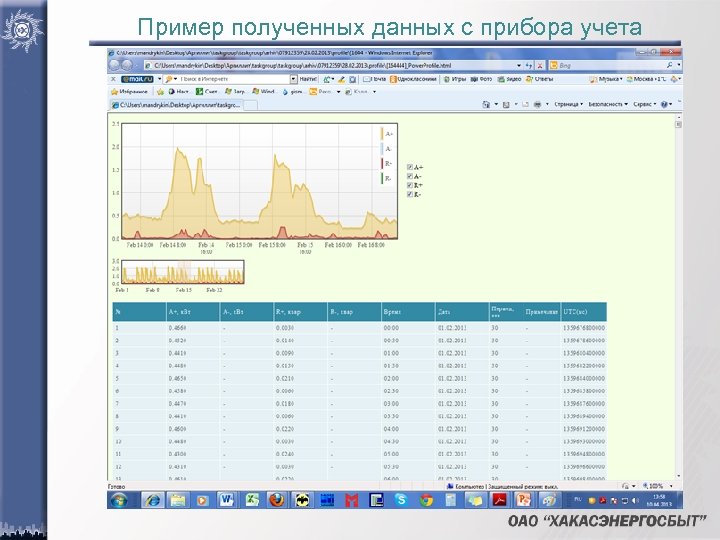The height and width of the screenshot is (540, 720).
Task: Open the Безопасность menu dropdown
Action: [x=608, y=104]
